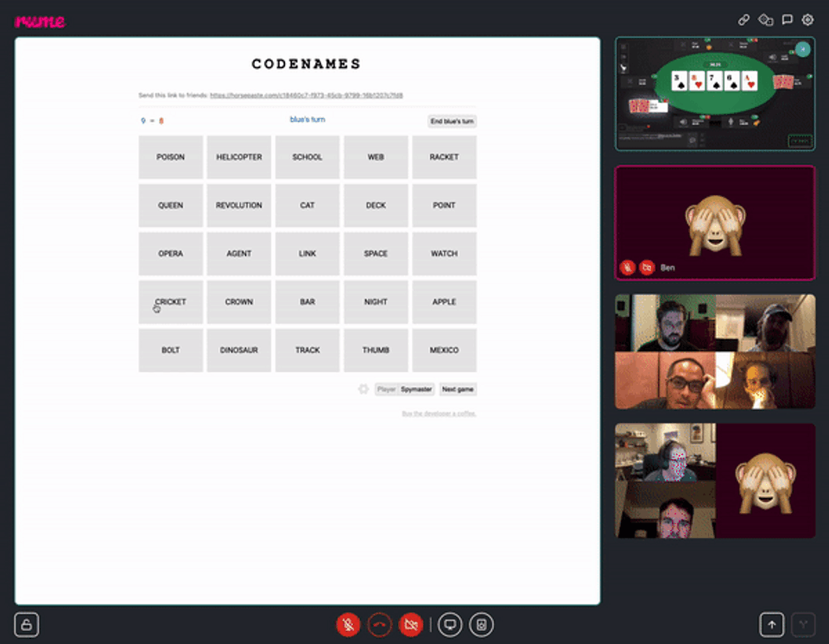Pick the THUMB card
The width and height of the screenshot is (829, 644).
[x=376, y=350]
